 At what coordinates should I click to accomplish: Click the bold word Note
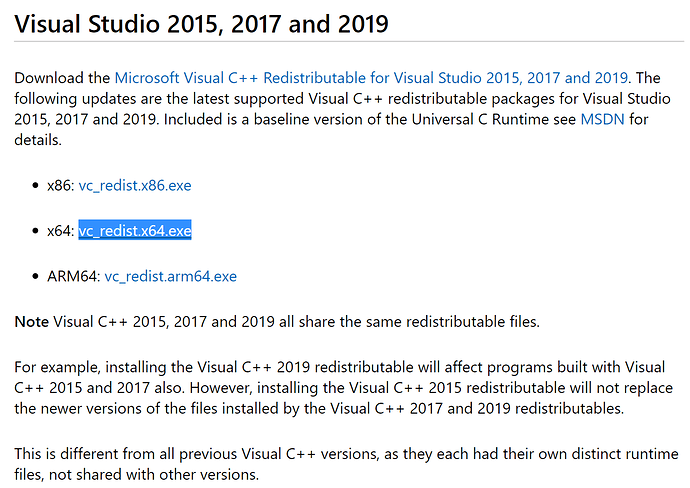click(31, 323)
